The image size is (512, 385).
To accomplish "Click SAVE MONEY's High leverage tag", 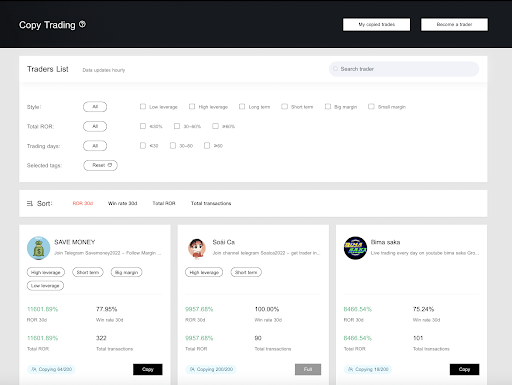I will click(x=46, y=272).
